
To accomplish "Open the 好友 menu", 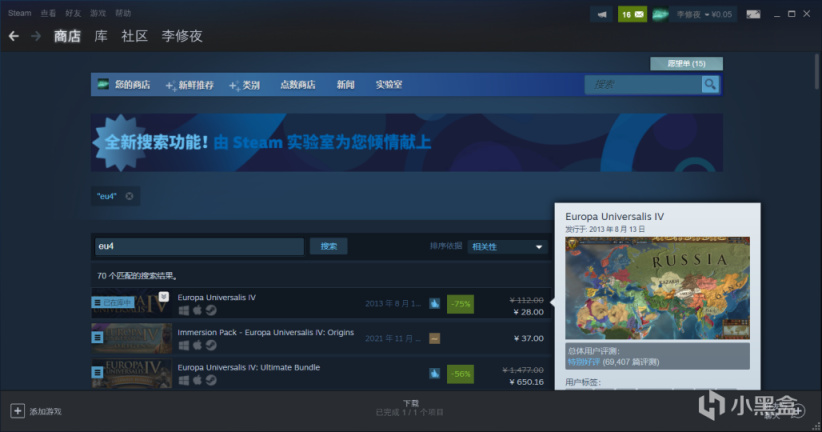I will 73,13.
